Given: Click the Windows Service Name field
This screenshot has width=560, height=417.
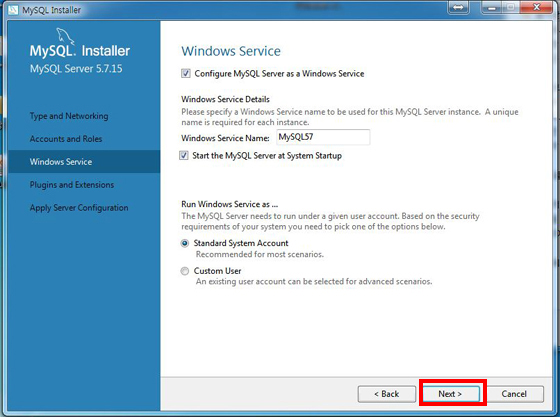Looking at the screenshot, I should point(323,137).
